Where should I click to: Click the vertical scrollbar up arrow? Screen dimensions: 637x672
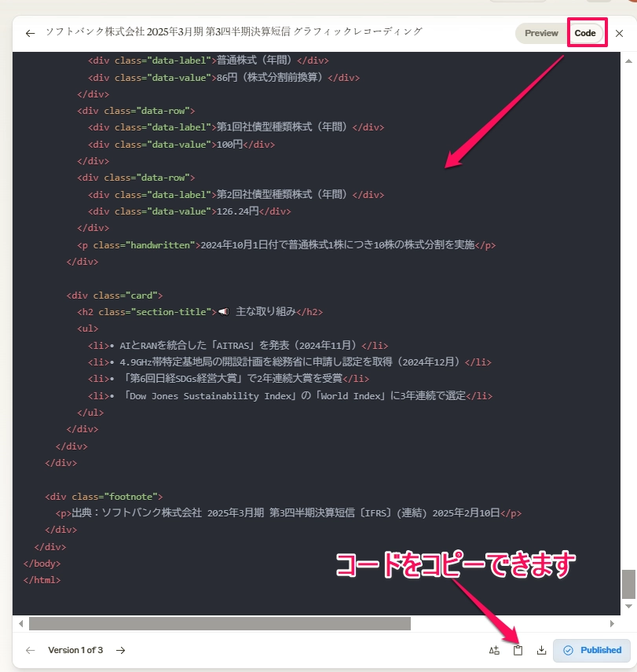[628, 61]
